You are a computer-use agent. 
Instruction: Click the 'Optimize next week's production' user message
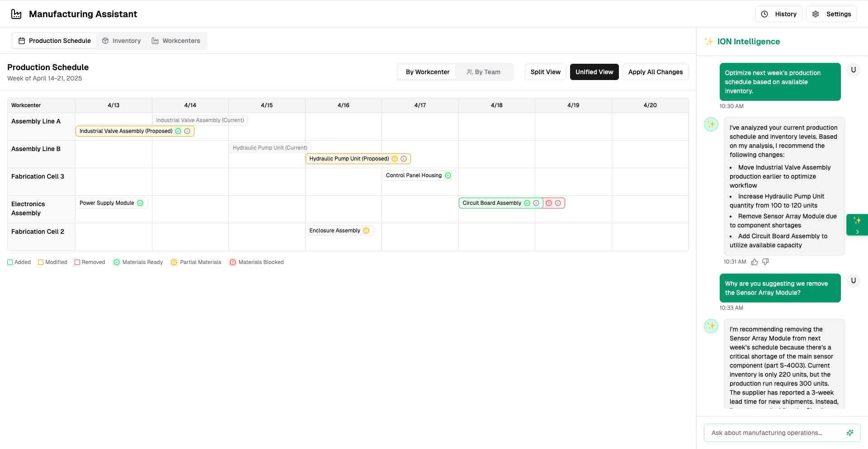click(780, 82)
